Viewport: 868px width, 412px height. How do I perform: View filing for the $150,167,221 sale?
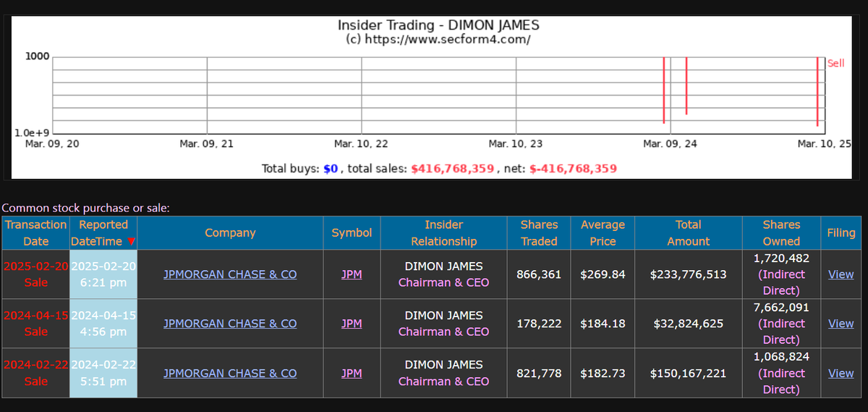tap(841, 374)
